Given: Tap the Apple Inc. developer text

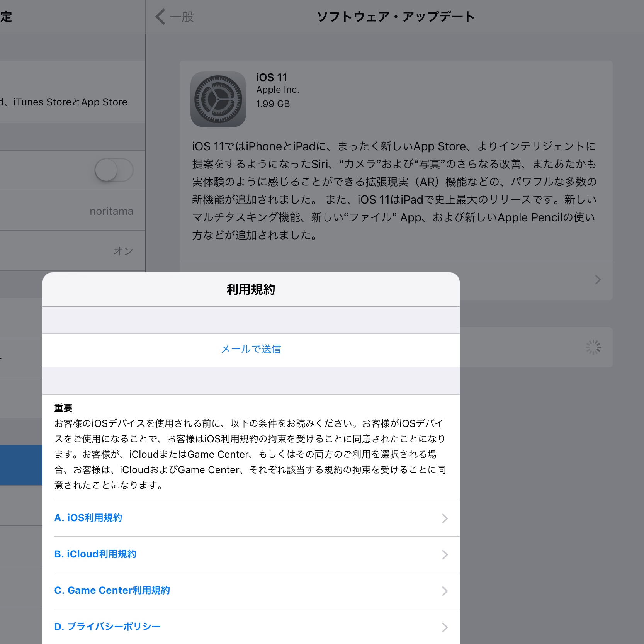Looking at the screenshot, I should [278, 90].
